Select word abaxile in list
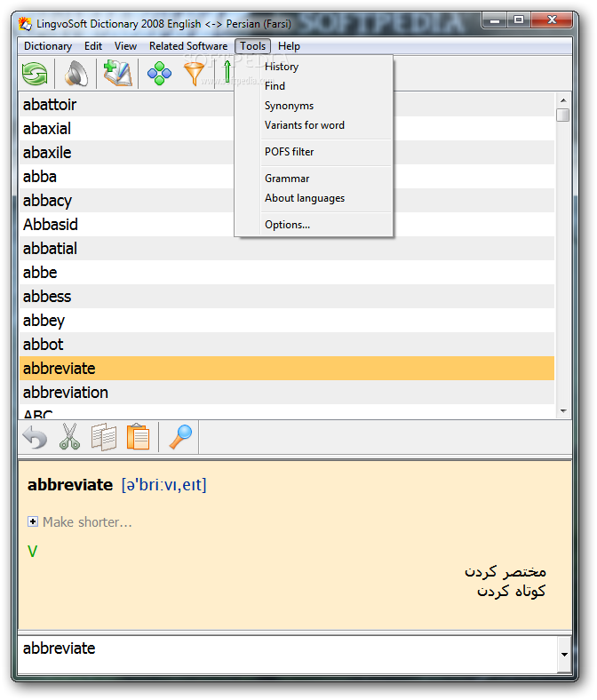Screen dimensions: 597x700 pyautogui.click(x=287, y=153)
